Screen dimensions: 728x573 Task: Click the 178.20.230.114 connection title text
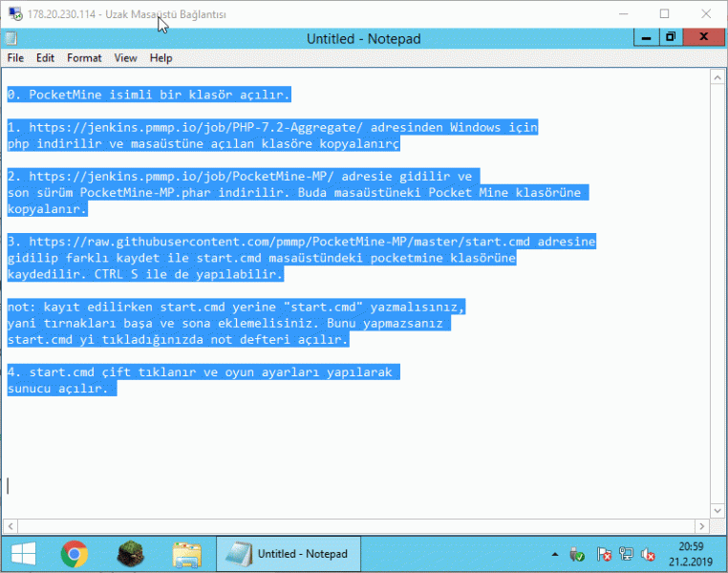point(126,14)
